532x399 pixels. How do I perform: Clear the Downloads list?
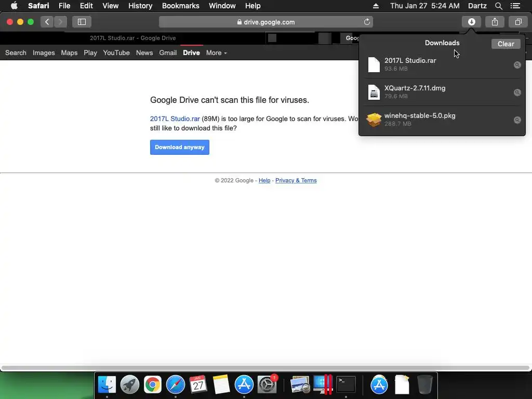point(506,44)
